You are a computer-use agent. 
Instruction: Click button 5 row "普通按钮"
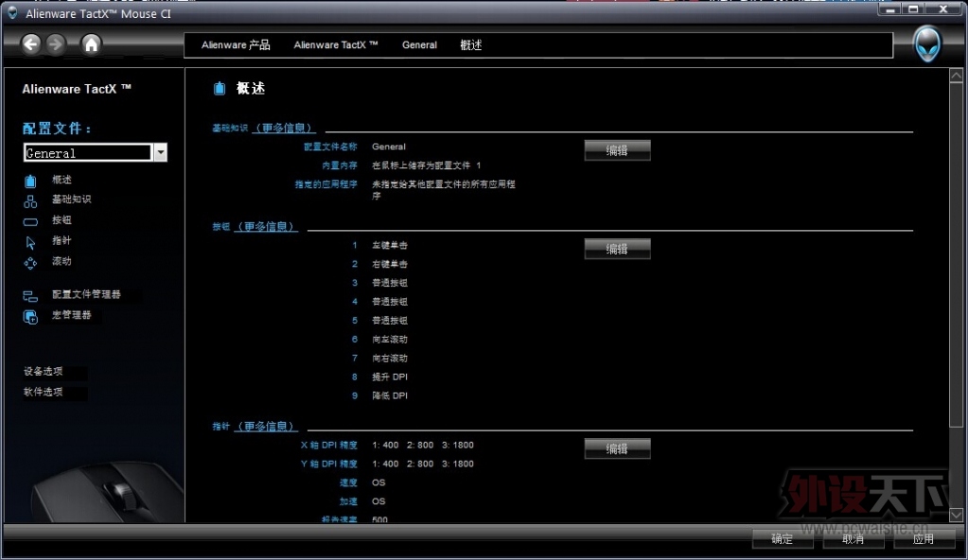[390, 321]
